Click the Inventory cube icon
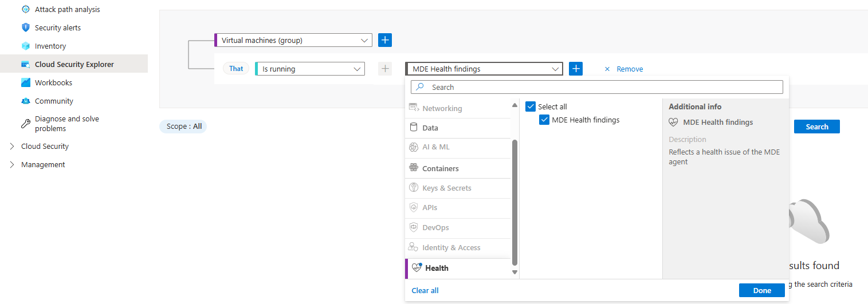868x304 pixels. [25, 46]
